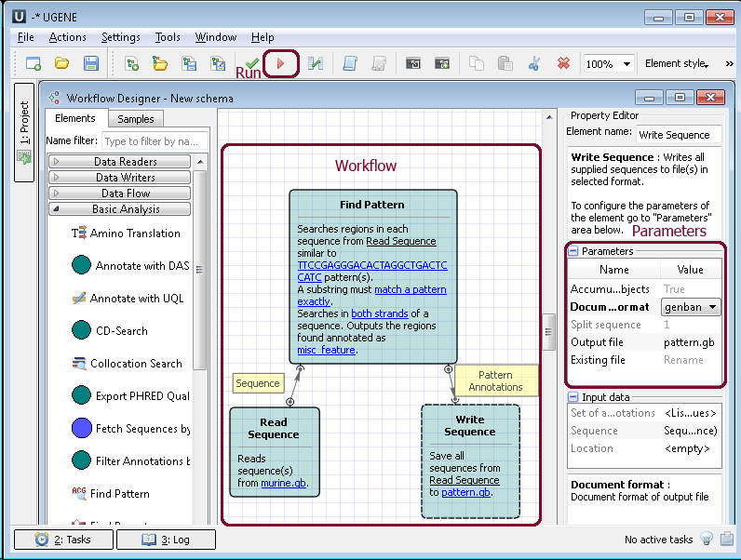This screenshot has height=560, width=741.
Task: Select Annotate with DAS element
Action: (x=131, y=265)
